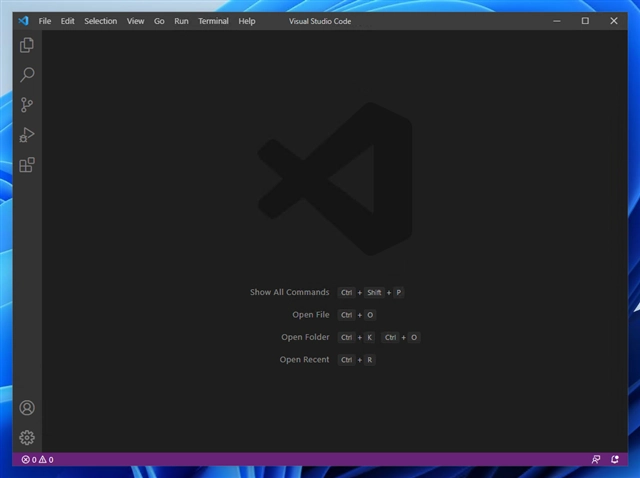Open the Manage gear menu
The width and height of the screenshot is (640, 478).
click(x=27, y=438)
